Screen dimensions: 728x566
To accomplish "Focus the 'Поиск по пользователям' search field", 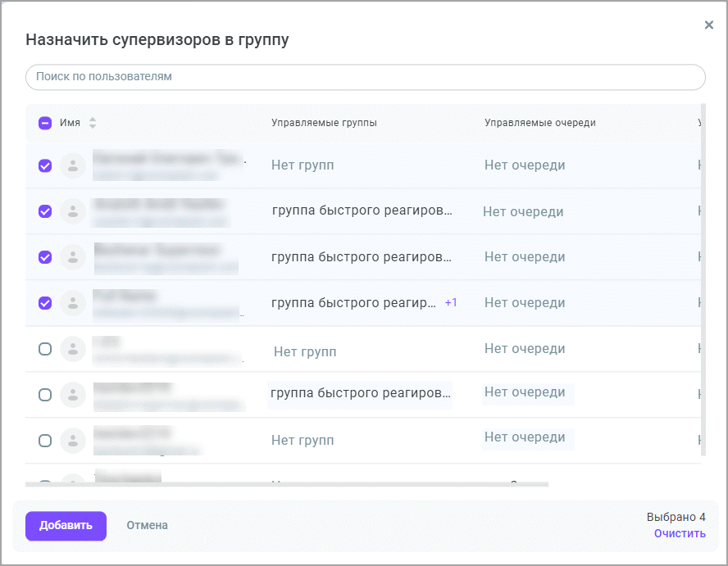I will pos(366,77).
